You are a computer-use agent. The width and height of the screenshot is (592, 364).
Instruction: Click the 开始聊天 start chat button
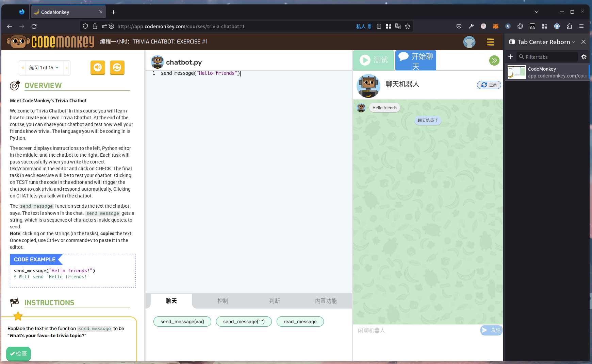[415, 60]
